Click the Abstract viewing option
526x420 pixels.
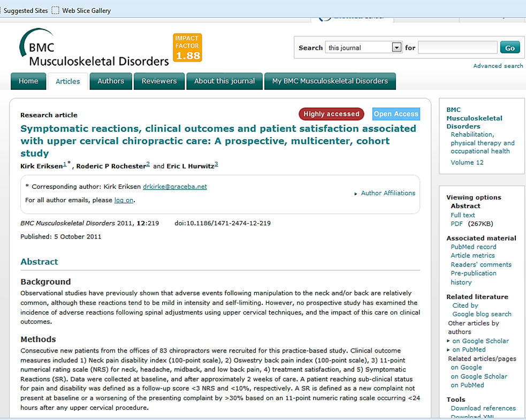coord(466,206)
